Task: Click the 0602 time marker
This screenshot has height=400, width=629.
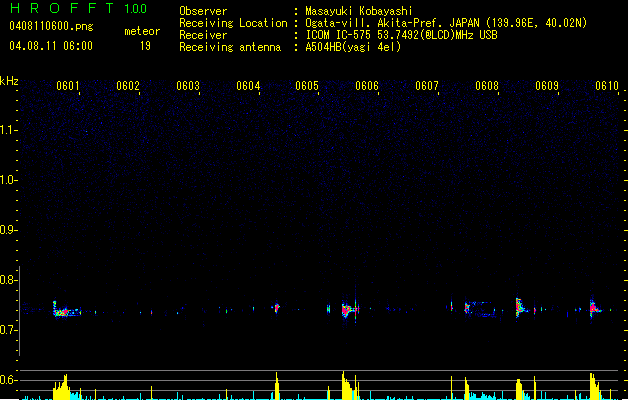Action: (x=128, y=86)
